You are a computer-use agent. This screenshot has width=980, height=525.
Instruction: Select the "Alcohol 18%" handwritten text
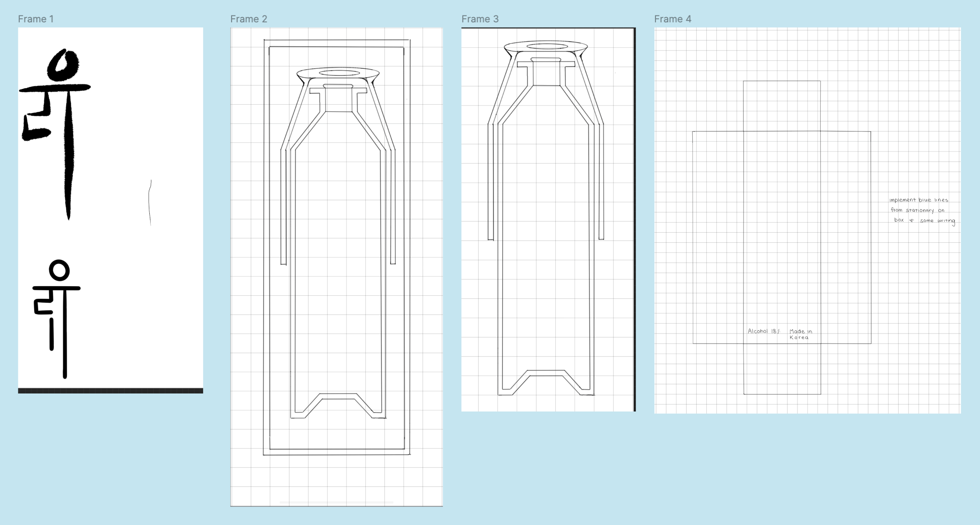click(763, 331)
